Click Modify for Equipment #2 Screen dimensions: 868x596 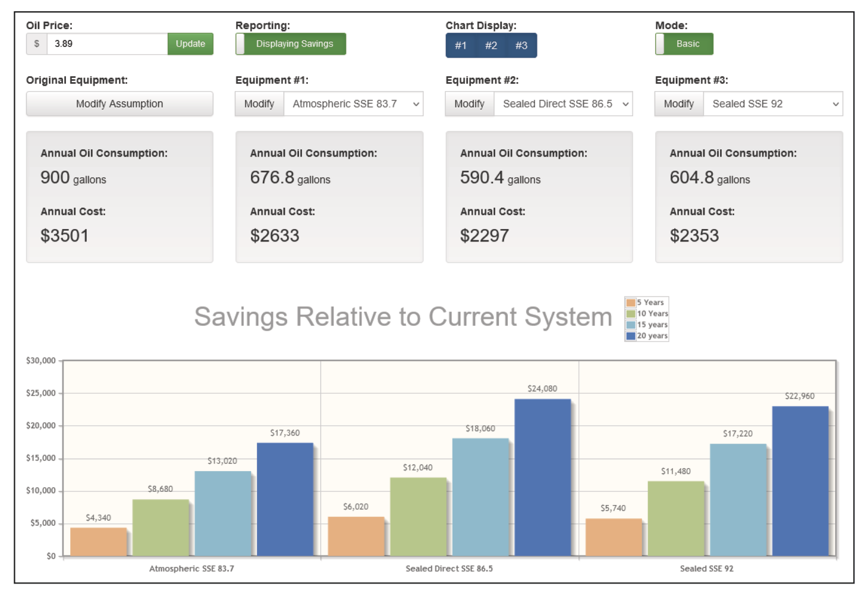coord(469,104)
